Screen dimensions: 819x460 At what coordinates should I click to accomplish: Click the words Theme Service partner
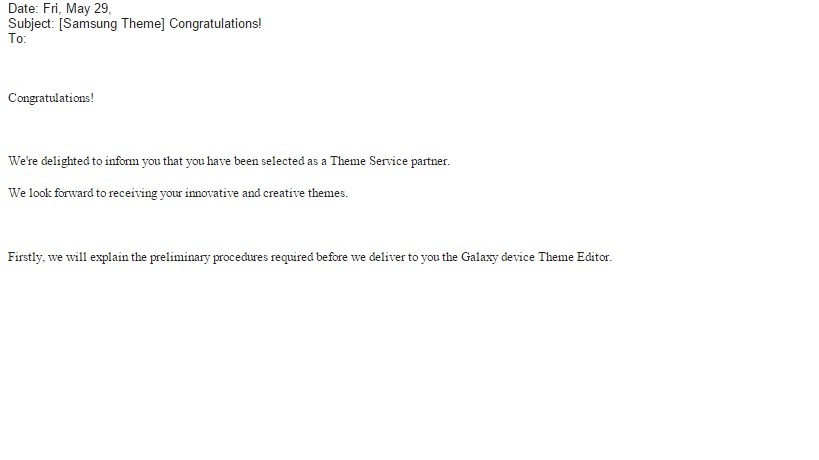click(390, 161)
